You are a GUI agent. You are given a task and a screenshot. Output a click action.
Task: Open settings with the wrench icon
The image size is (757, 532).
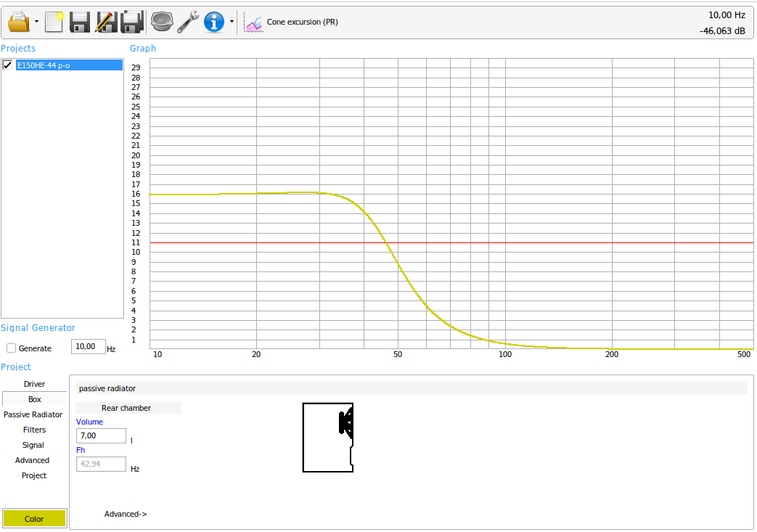[188, 22]
